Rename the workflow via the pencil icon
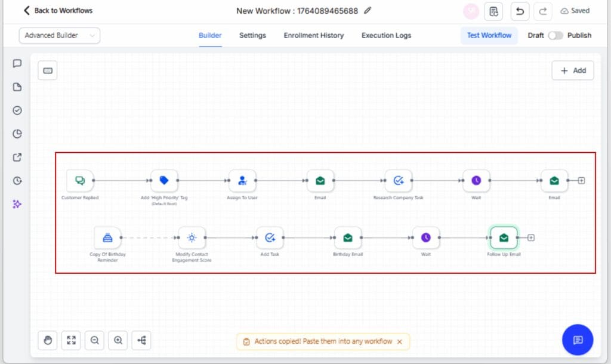 pos(368,10)
